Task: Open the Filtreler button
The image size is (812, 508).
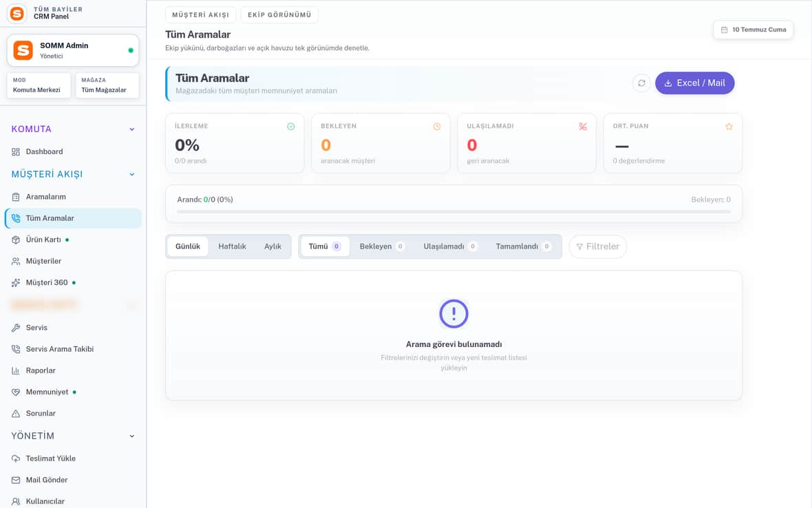Action: coord(597,246)
